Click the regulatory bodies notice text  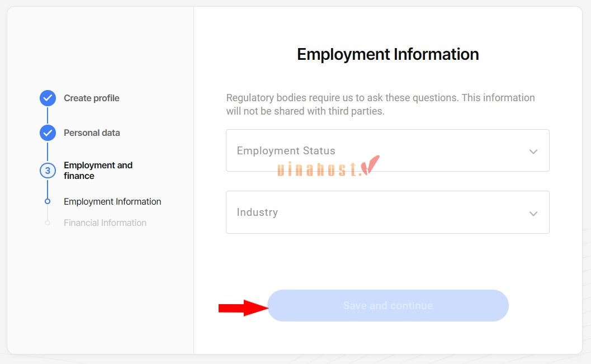[x=380, y=105]
